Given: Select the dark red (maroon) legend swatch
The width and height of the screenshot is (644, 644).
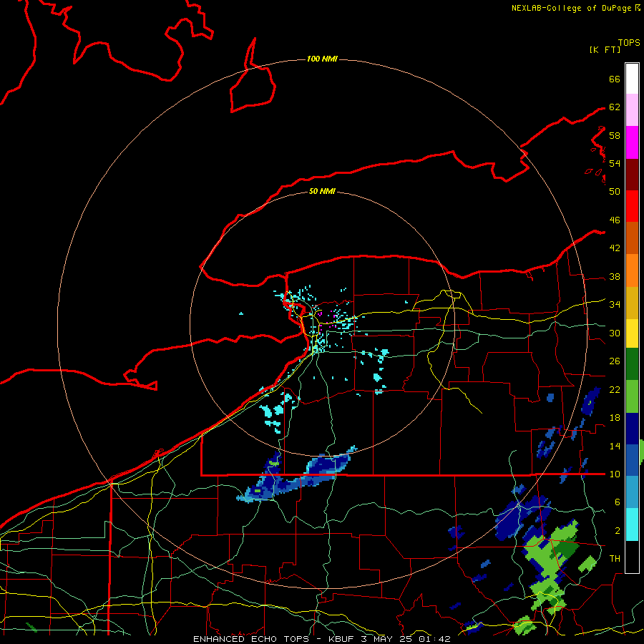Looking at the screenshot, I should point(632,175).
